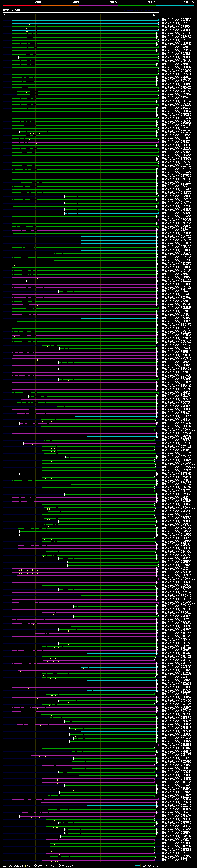
Task: Click the purple ~60% identity legend bar
Action: click(x=98, y=6)
